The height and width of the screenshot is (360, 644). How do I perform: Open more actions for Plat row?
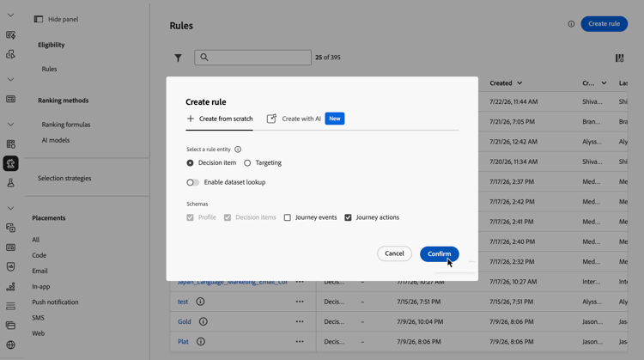pyautogui.click(x=300, y=341)
